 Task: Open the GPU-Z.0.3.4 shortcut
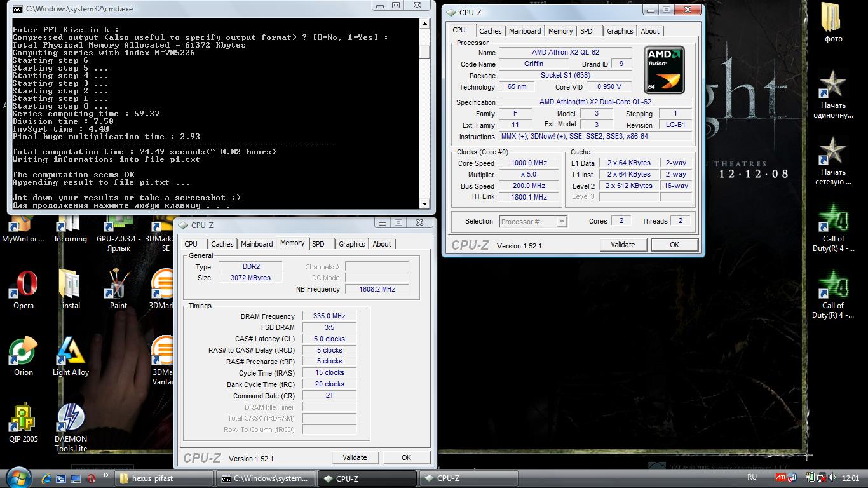point(118,235)
